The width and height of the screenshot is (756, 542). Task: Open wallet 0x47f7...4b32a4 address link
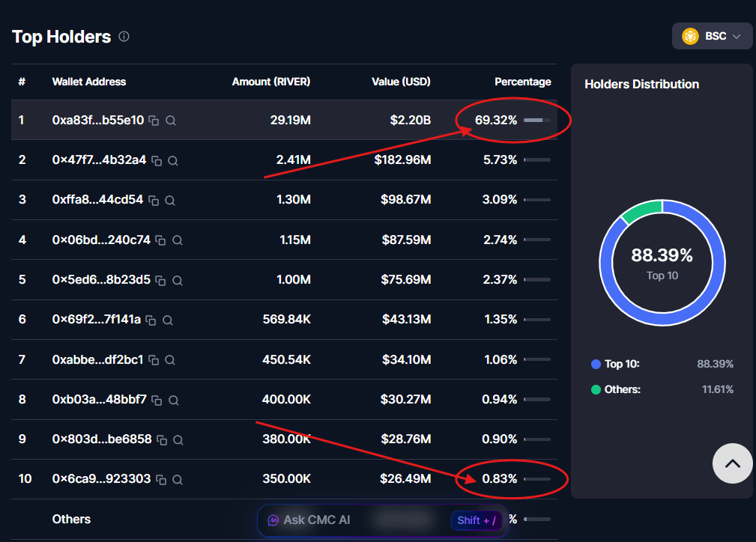(100, 160)
